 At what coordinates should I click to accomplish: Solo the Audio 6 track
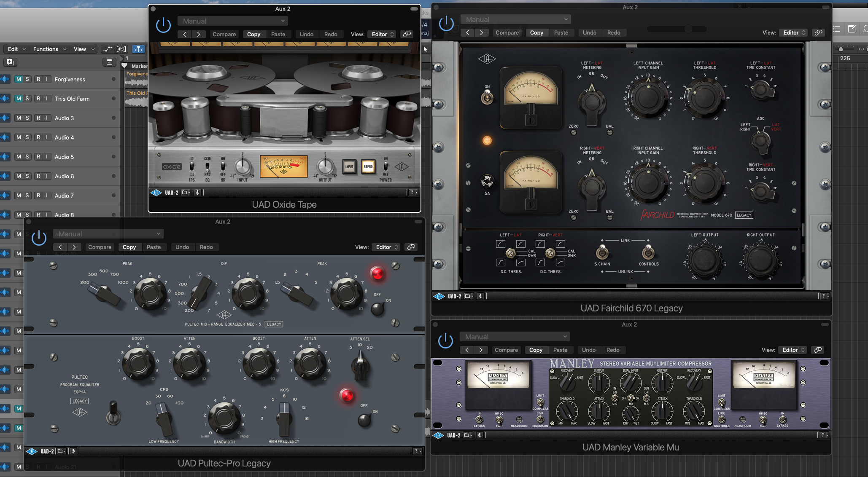(x=27, y=176)
